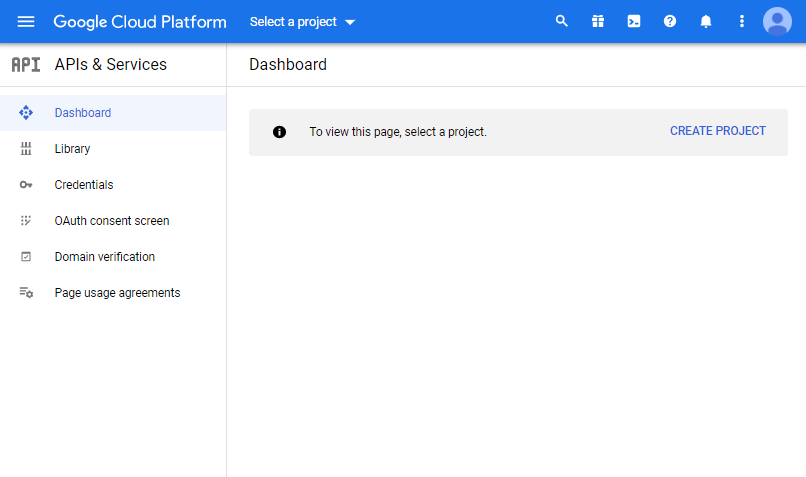Open the hamburger navigation menu
The height and width of the screenshot is (477, 806).
26,22
